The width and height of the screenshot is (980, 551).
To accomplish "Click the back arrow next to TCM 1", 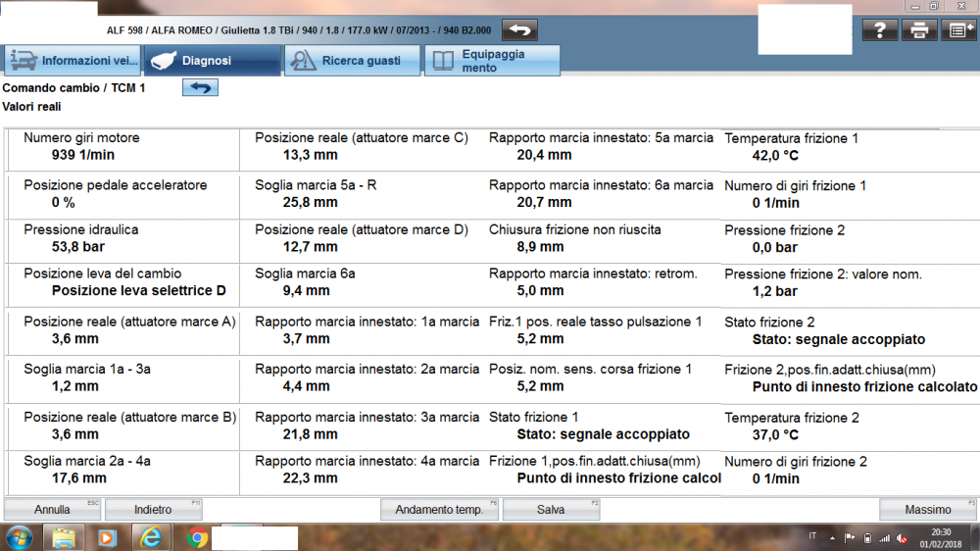I will coord(200,88).
